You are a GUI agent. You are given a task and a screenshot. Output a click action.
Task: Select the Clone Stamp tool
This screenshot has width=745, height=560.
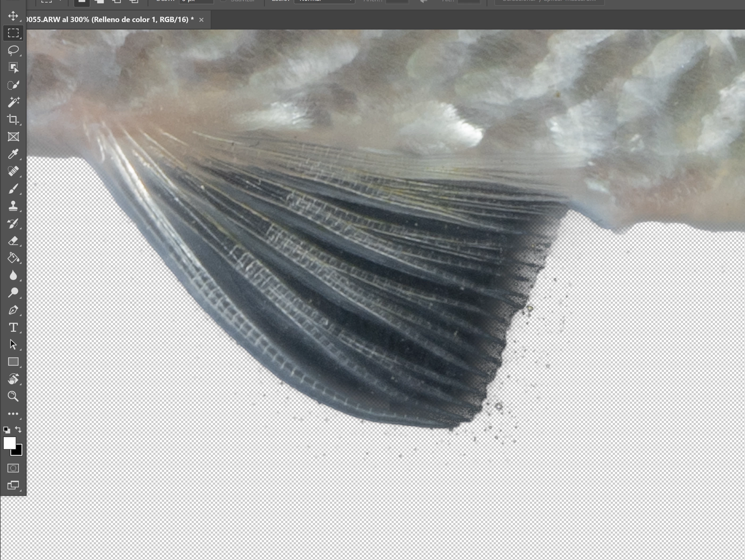click(x=13, y=206)
